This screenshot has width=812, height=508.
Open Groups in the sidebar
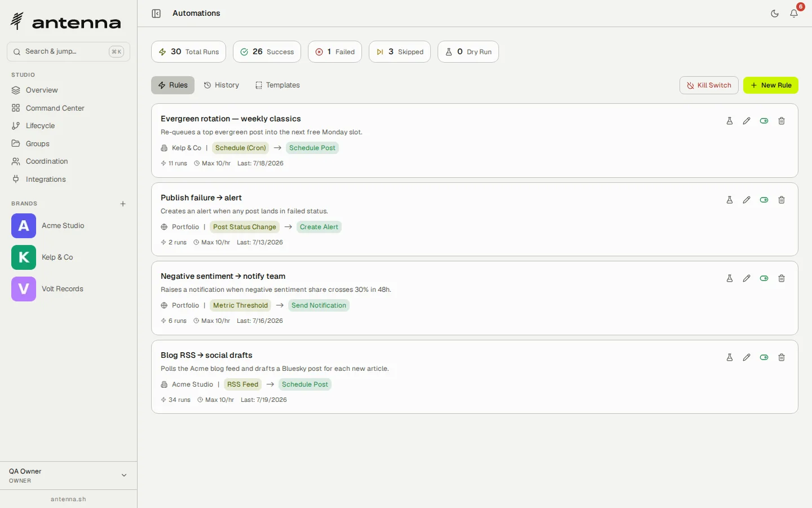(x=68, y=144)
